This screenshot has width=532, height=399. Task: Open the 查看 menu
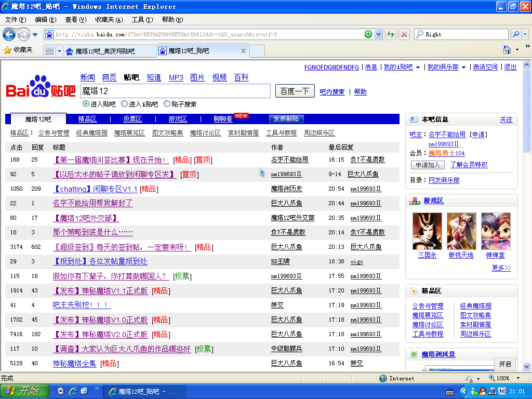coord(76,20)
